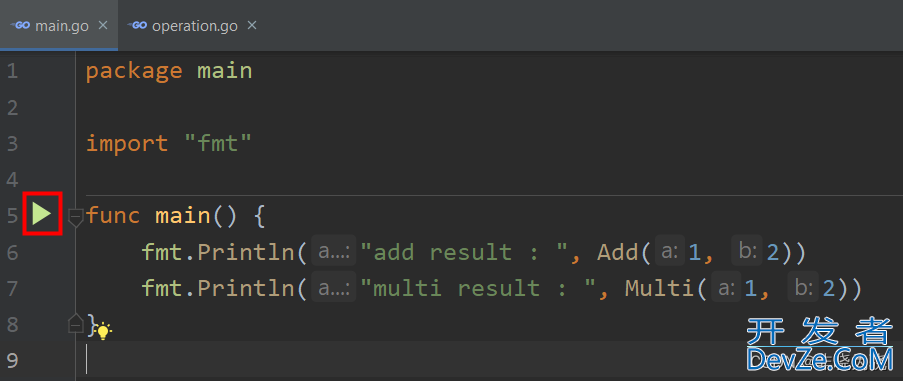Click the first Println call on line 6
Screen dimensions: 903x381
[246, 252]
